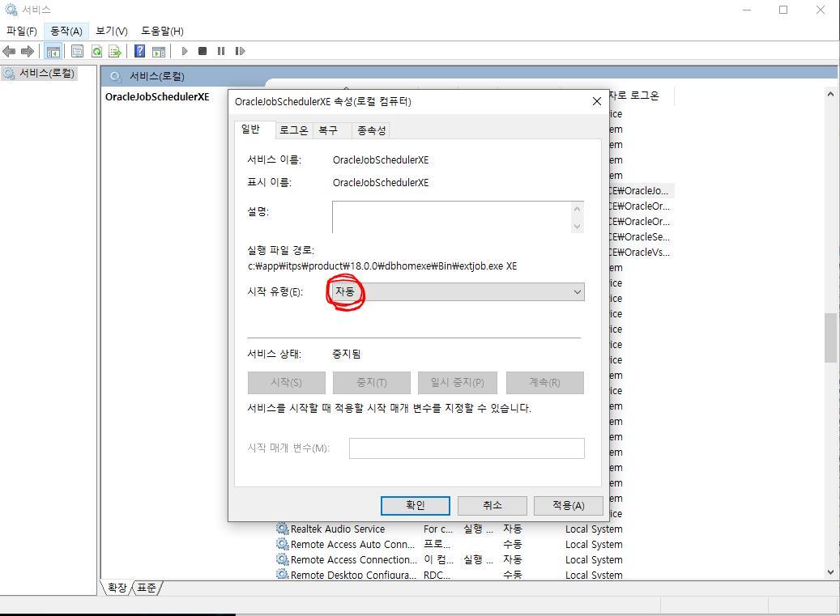
Task: Toggle the action pane toolbar icon
Action: [x=159, y=51]
